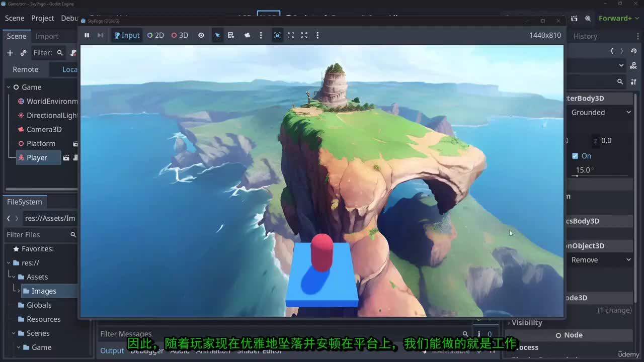Open the Project menu
644x362 pixels.
point(43,18)
